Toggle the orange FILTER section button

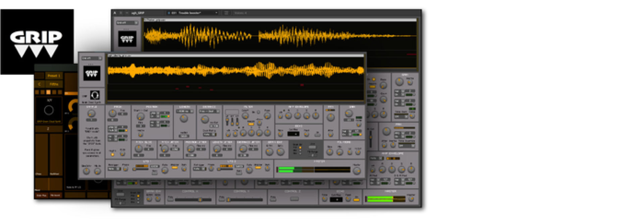coord(251,124)
